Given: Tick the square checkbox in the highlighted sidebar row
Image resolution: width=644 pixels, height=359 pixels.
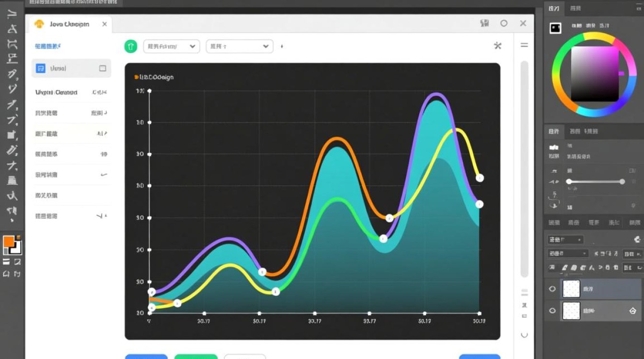Looking at the screenshot, I should tap(103, 68).
